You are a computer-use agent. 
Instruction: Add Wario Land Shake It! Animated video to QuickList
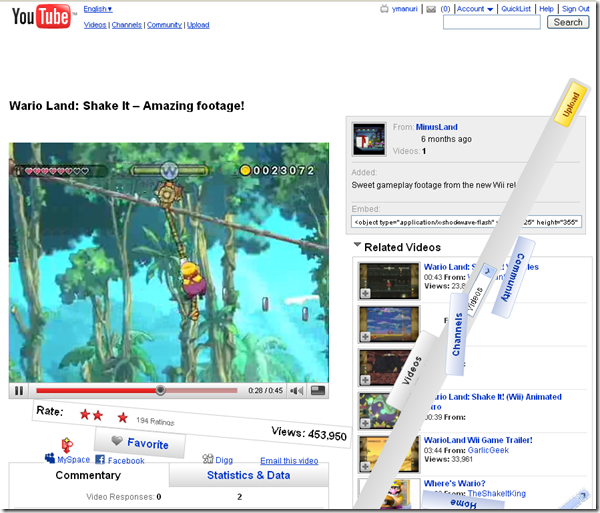[x=365, y=423]
